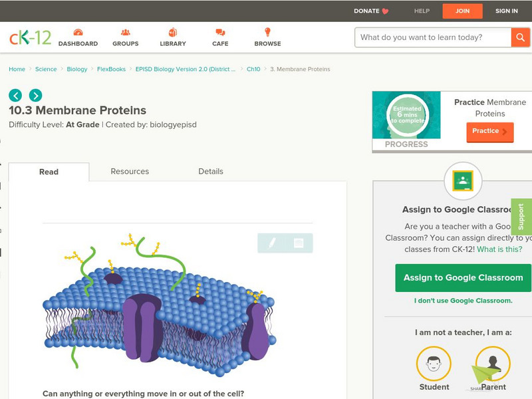The image size is (532, 399).
Task: Open the green Support side tab
Action: point(521,217)
